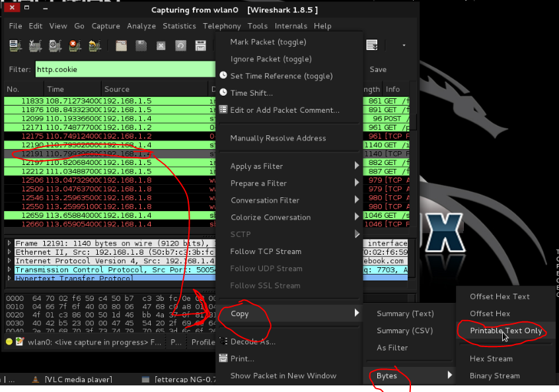
Task: Choose Summary (Text) in Copy submenu
Action: point(405,313)
